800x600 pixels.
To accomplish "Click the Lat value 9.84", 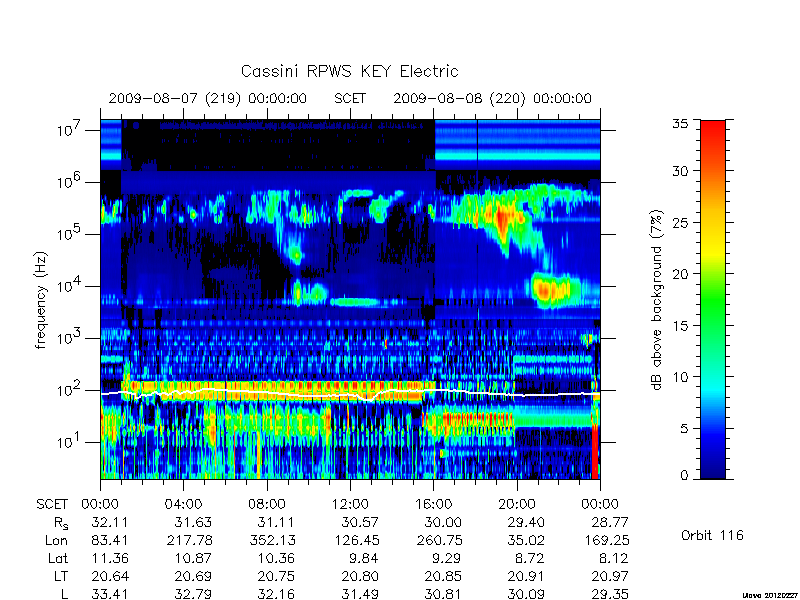I will (364, 559).
